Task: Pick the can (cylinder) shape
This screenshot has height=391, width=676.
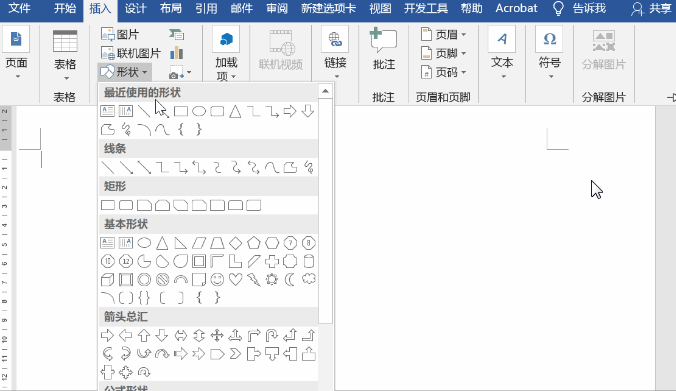Action: (x=309, y=261)
